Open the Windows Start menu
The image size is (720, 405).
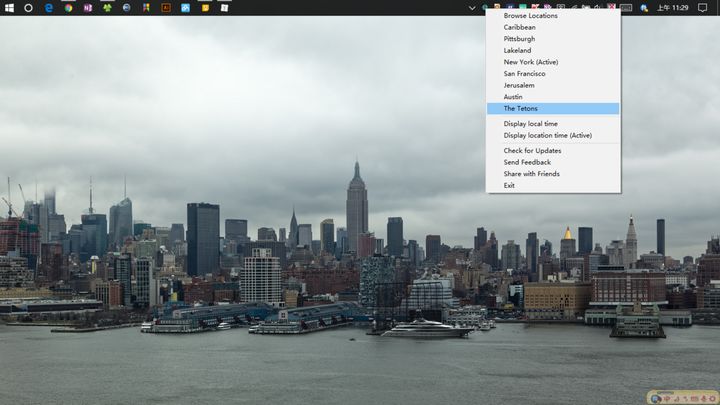8,7
